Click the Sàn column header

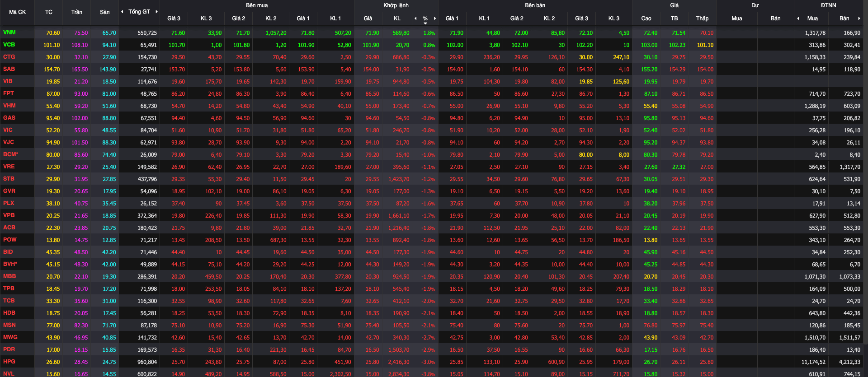coord(104,12)
